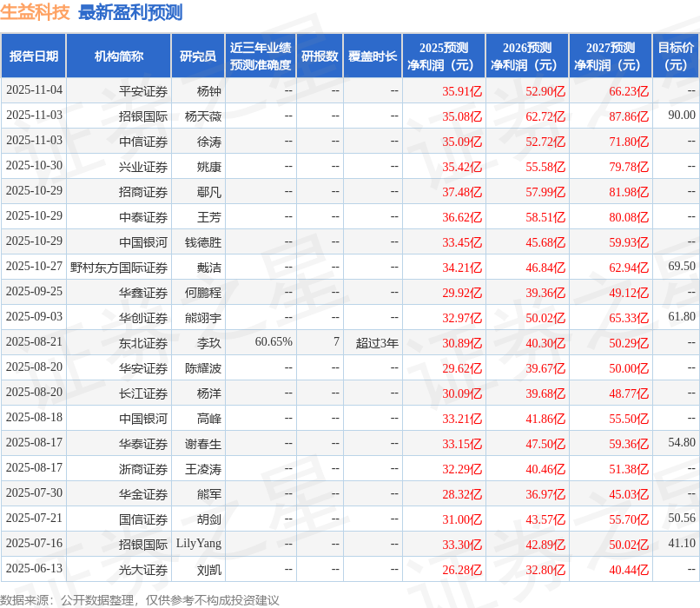Screen dimensions: 700x608
Task: Click the 报告日期 column header
Action: coord(34,56)
